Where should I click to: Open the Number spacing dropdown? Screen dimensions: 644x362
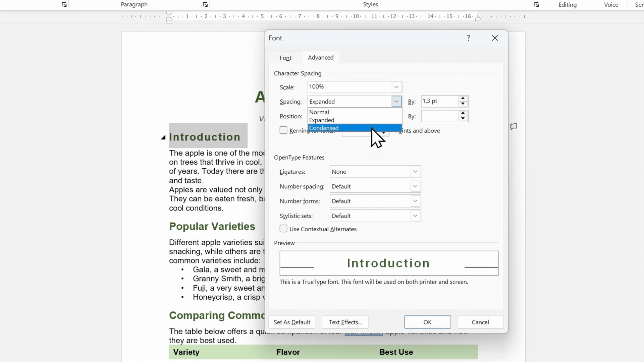pyautogui.click(x=415, y=186)
